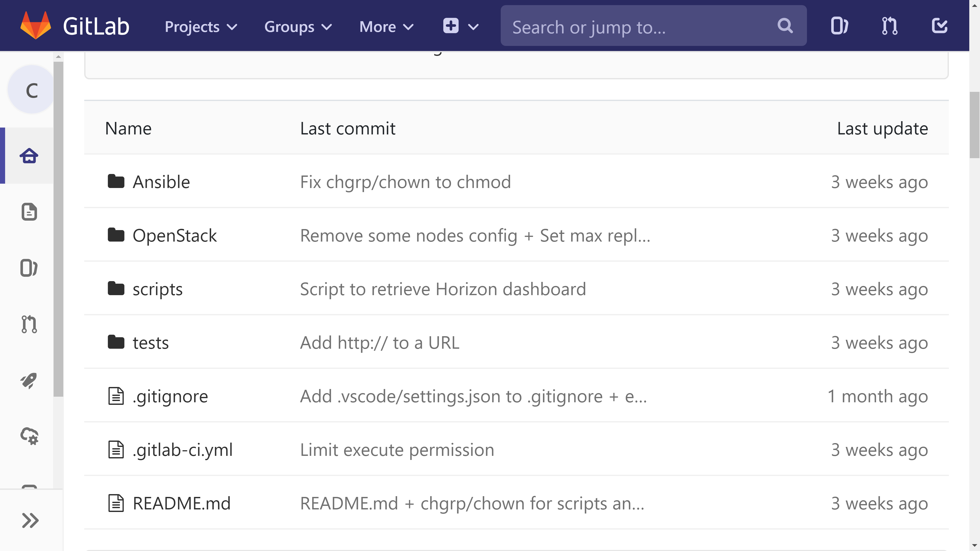Open commit 'README.md + chgrp/chown for scripts'
The height and width of the screenshot is (551, 980).
(472, 504)
